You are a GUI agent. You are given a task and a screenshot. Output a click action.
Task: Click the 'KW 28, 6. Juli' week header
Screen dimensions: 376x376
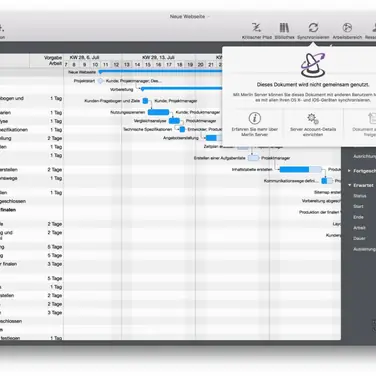pos(85,57)
